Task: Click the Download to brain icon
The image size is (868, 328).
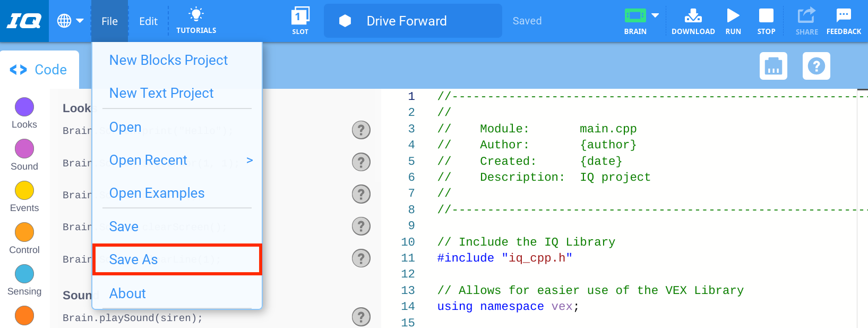Action: 693,16
